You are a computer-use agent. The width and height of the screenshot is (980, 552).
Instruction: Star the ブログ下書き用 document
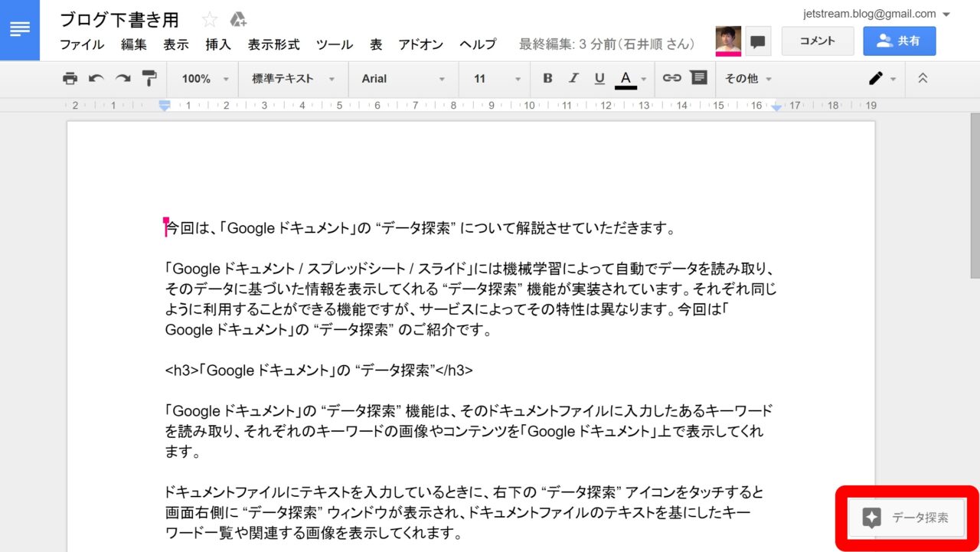[209, 20]
